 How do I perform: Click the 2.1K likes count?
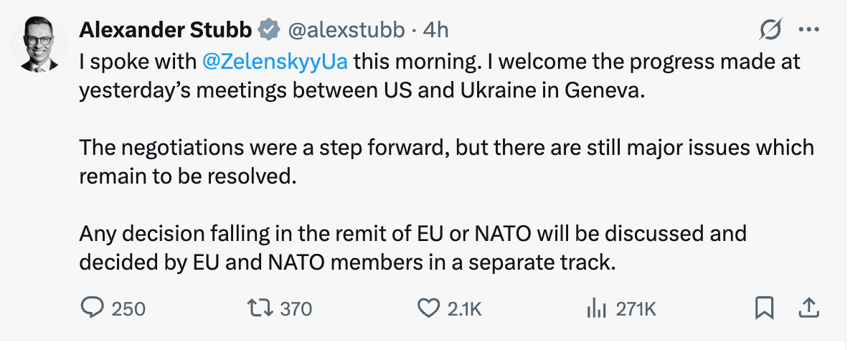point(464,308)
